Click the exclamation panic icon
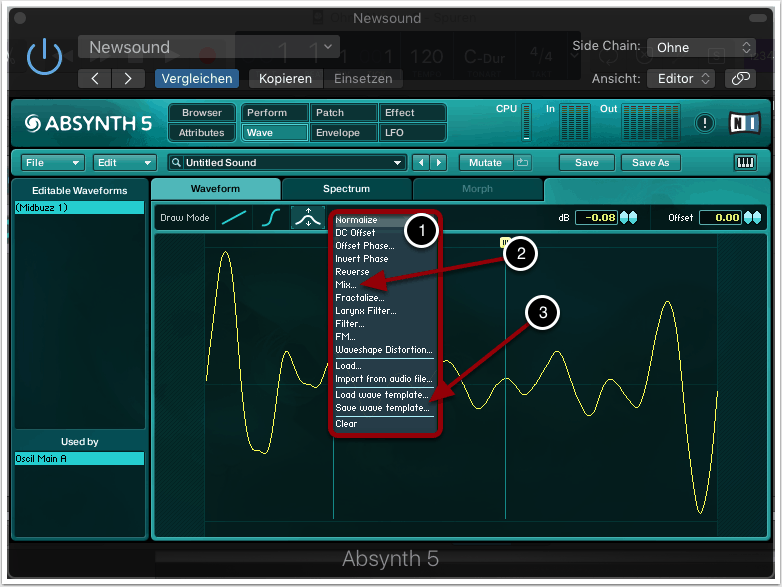This screenshot has height=587, width=782. tap(706, 122)
